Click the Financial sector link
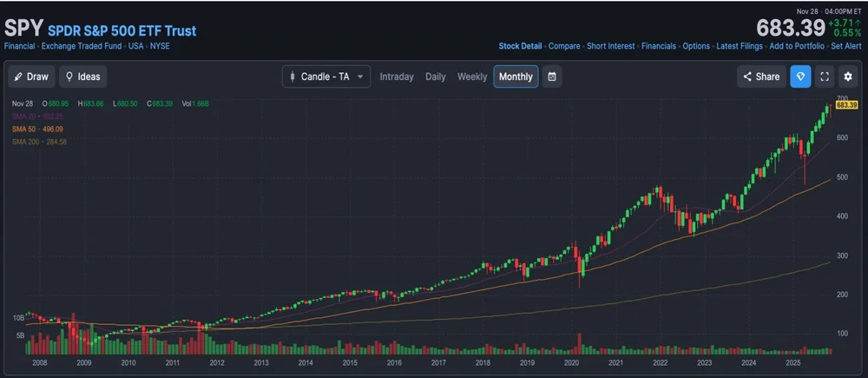Image resolution: width=868 pixels, height=378 pixels. pos(19,46)
